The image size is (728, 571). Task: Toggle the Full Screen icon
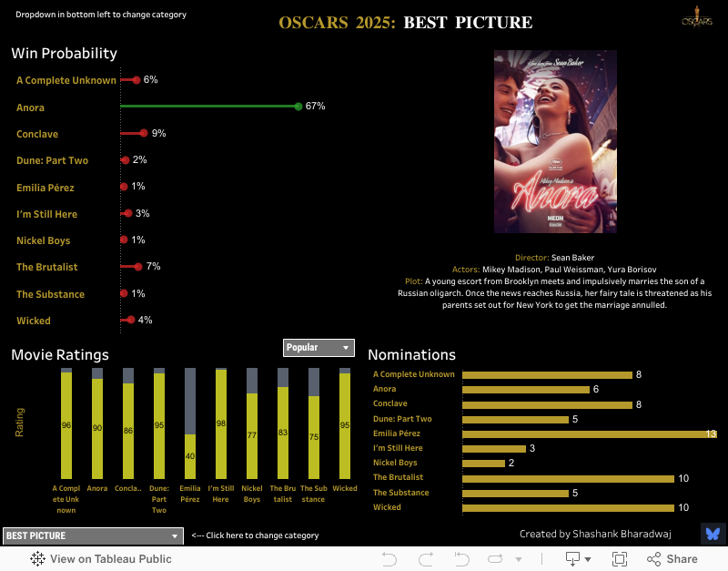620,559
